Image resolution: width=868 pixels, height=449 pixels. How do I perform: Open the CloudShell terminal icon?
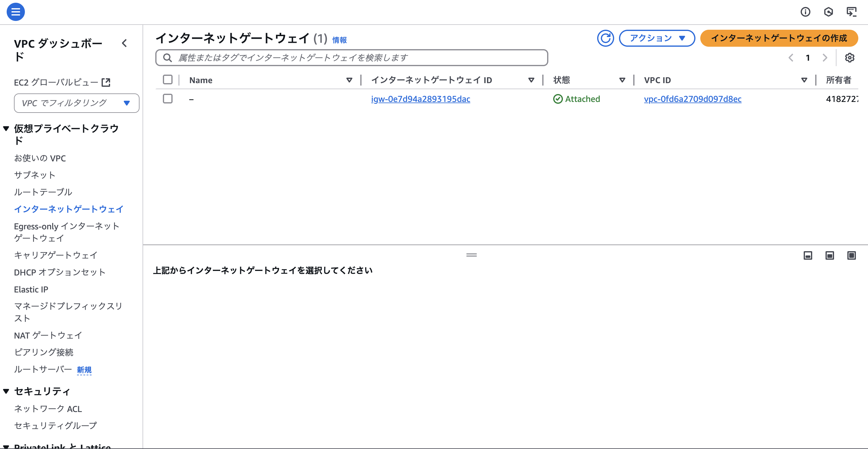tap(851, 12)
